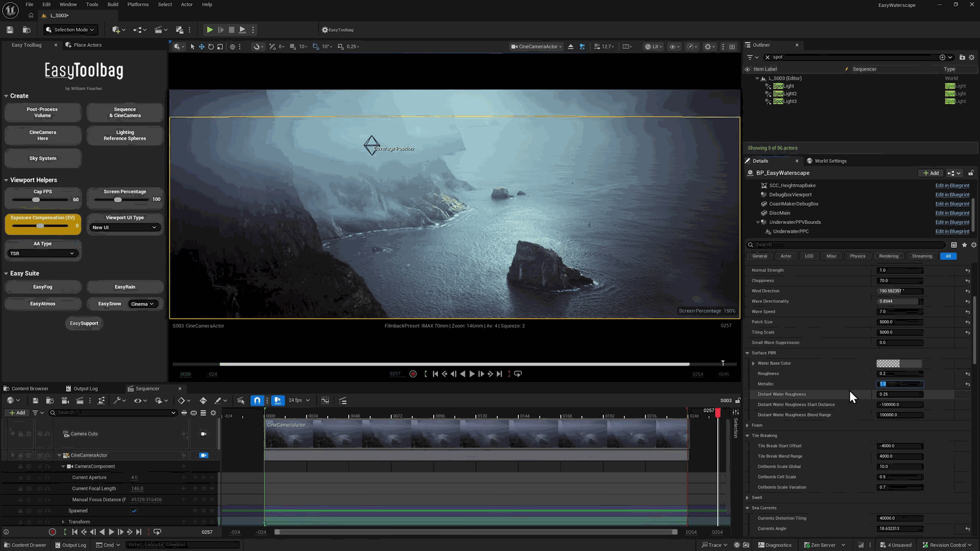This screenshot has width=980, height=551.
Task: Click the eject from camera icon in viewport
Action: tap(570, 47)
